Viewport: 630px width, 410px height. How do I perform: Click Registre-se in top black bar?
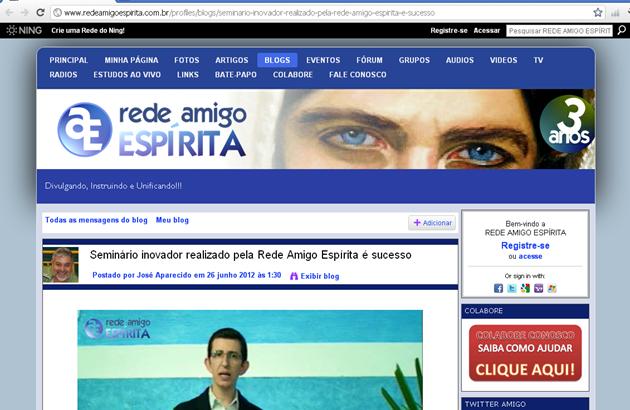449,30
